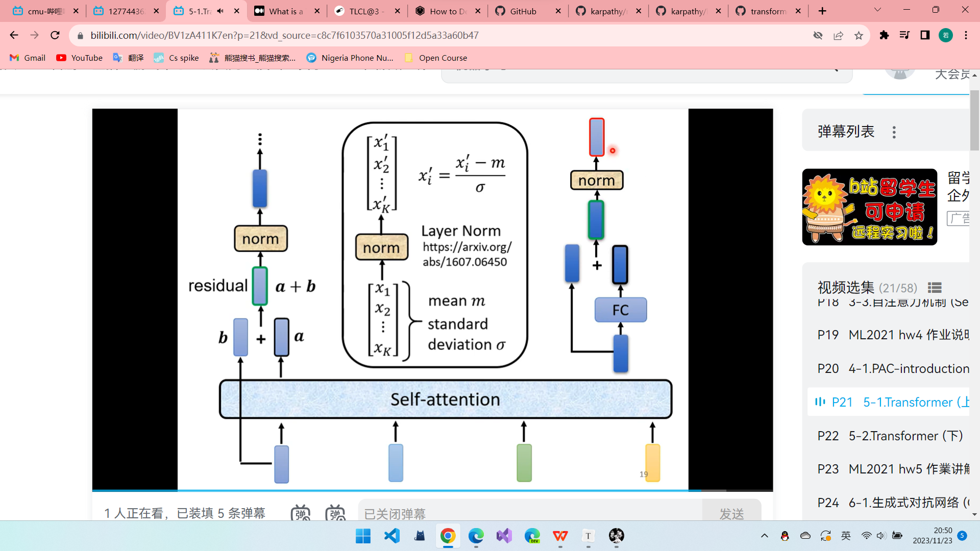Click the bilibili ad thumbnail image

coord(869,207)
